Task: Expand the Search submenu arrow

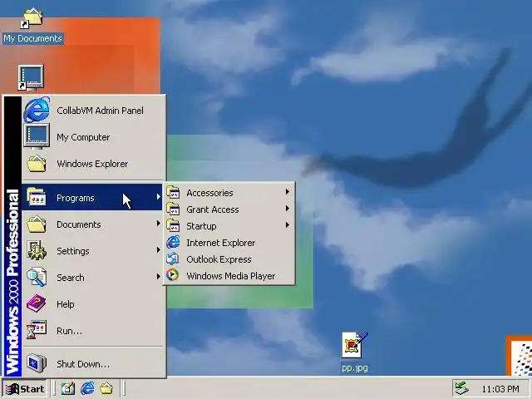Action: 158,277
